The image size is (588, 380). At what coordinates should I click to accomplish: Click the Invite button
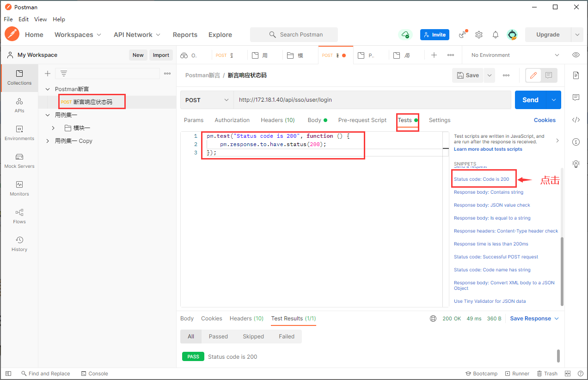435,35
